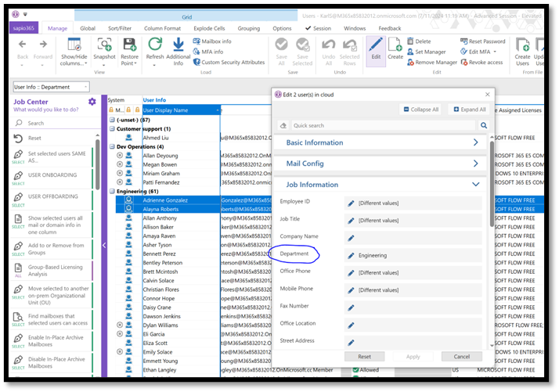
Task: Click the Restore Point icon
Action: pyautogui.click(x=129, y=44)
